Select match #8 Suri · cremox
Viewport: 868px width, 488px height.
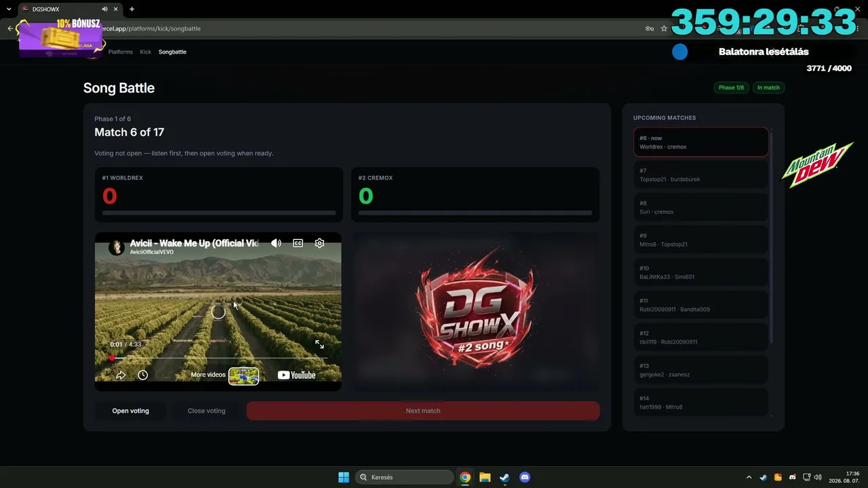pyautogui.click(x=701, y=207)
